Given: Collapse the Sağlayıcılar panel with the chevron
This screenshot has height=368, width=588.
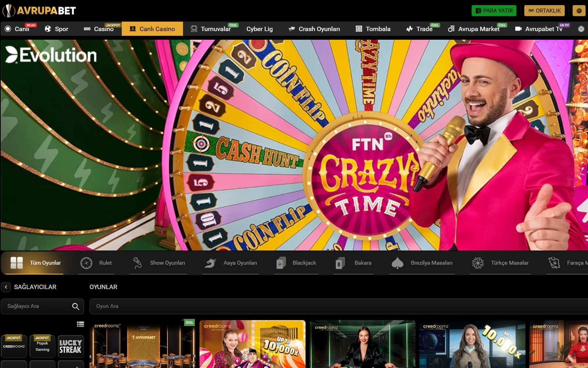Looking at the screenshot, I should tap(6, 287).
